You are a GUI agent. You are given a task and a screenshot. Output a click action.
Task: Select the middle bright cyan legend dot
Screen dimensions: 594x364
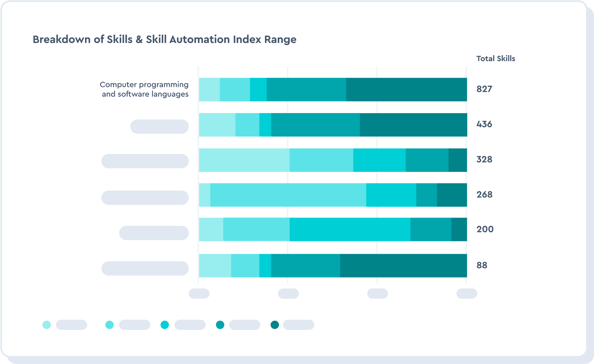click(164, 325)
